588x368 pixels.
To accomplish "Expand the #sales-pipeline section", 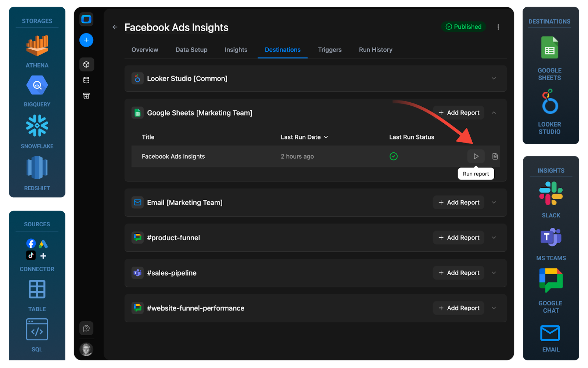I will (x=494, y=273).
